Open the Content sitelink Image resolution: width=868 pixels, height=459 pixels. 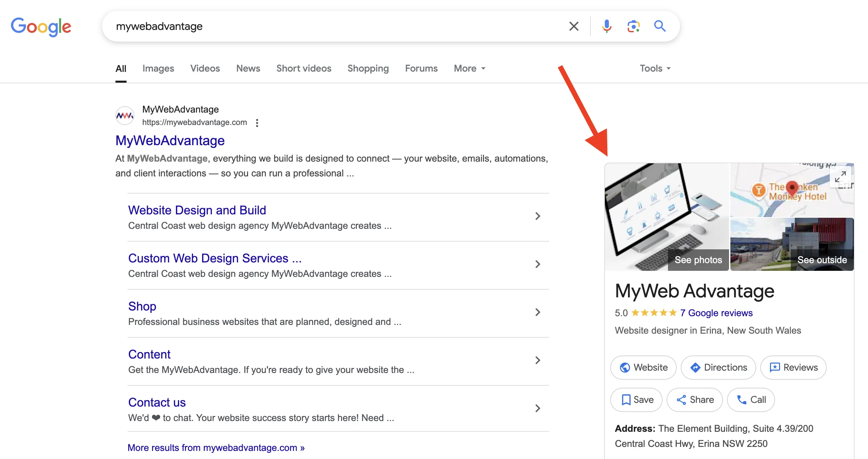pos(149,354)
